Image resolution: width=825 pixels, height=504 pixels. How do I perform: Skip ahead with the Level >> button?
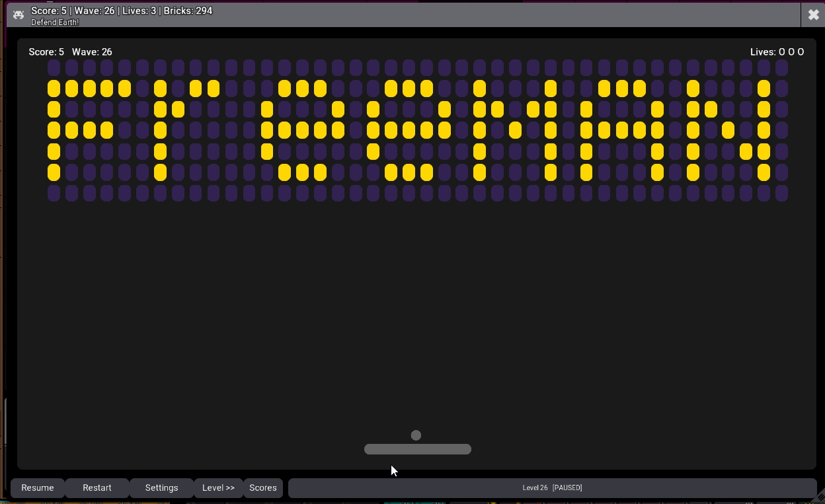coord(218,487)
